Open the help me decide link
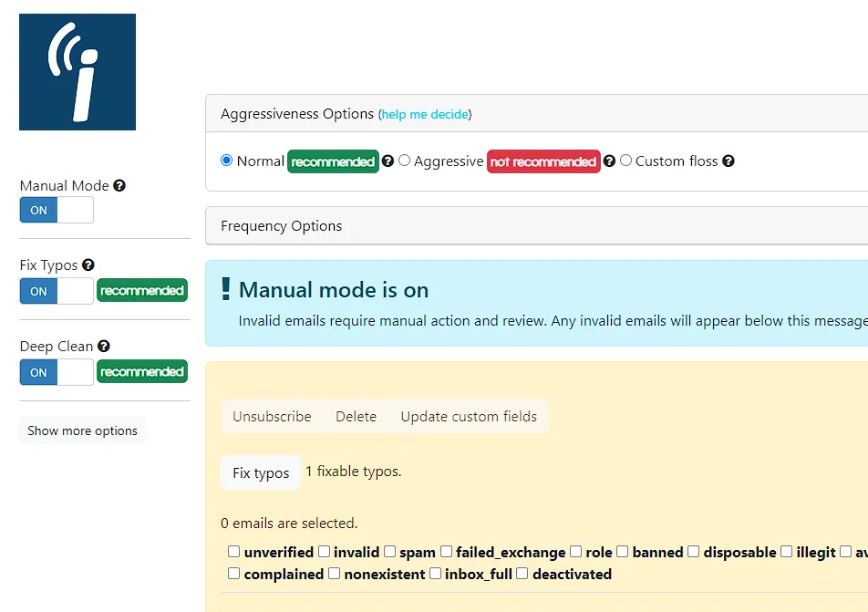868x612 pixels. coord(425,114)
